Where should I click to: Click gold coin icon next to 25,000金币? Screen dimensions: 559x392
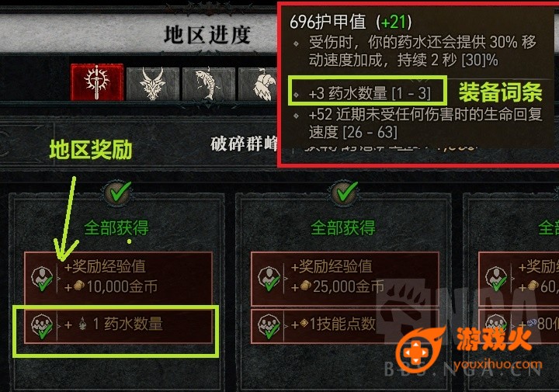(x=306, y=286)
